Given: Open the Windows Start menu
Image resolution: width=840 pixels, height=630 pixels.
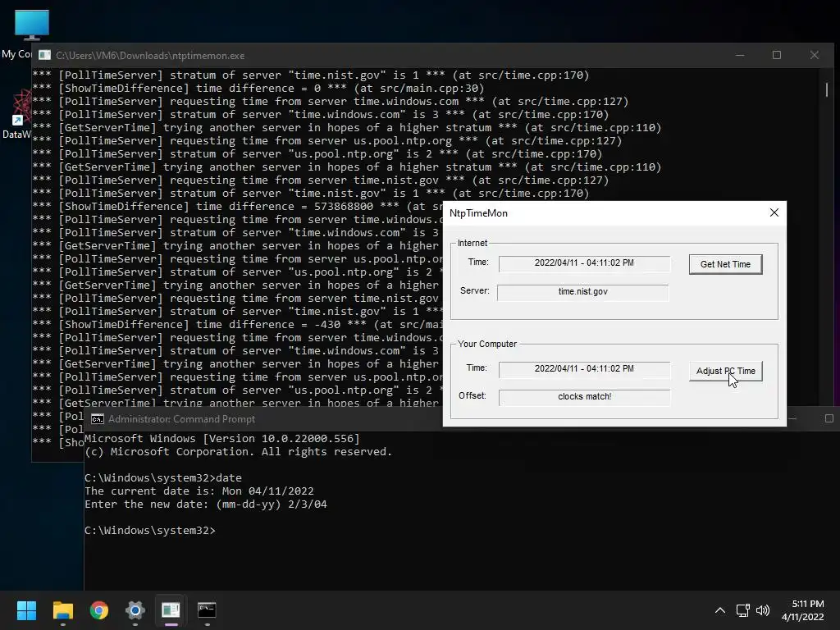Looking at the screenshot, I should [26, 610].
